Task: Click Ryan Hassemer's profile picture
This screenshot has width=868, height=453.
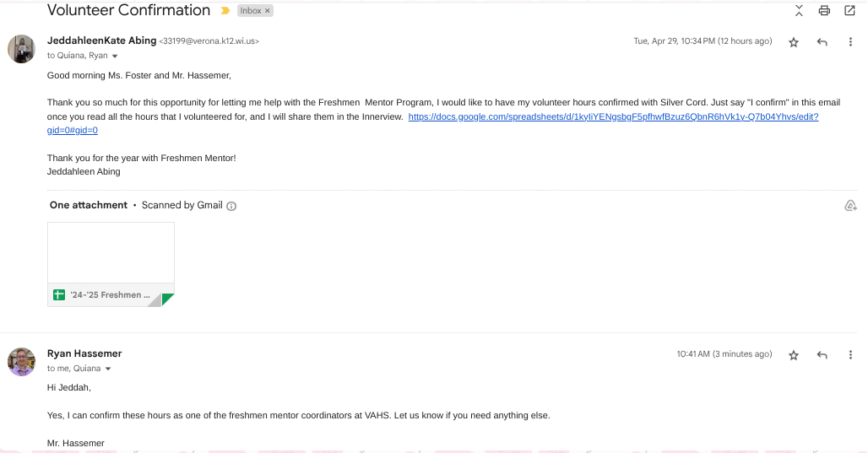Action: tap(21, 362)
